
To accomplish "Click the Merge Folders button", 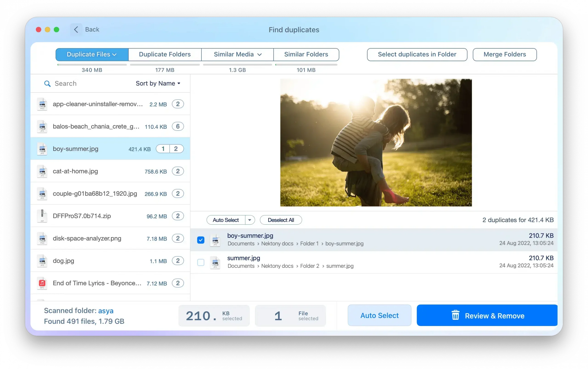I will pyautogui.click(x=504, y=54).
